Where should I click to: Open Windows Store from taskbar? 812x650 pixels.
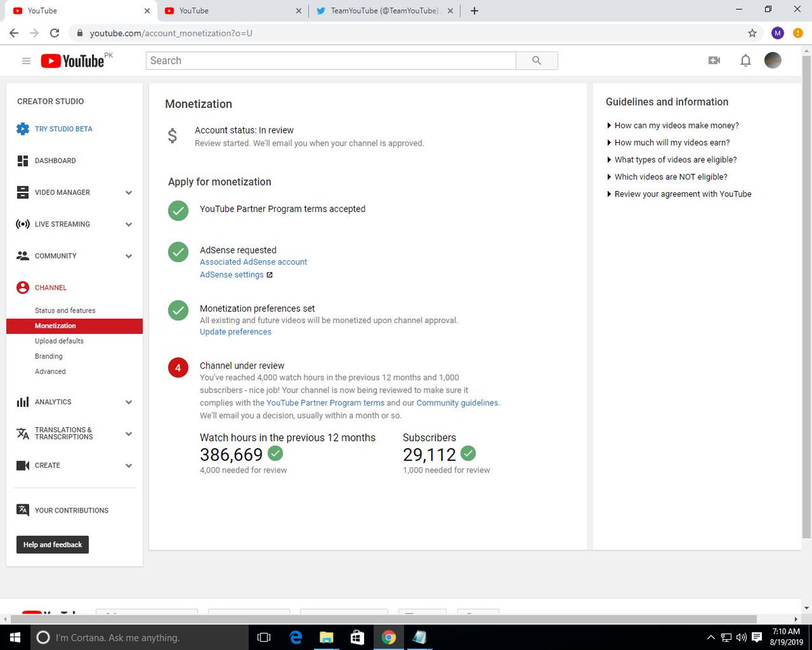[x=357, y=637]
